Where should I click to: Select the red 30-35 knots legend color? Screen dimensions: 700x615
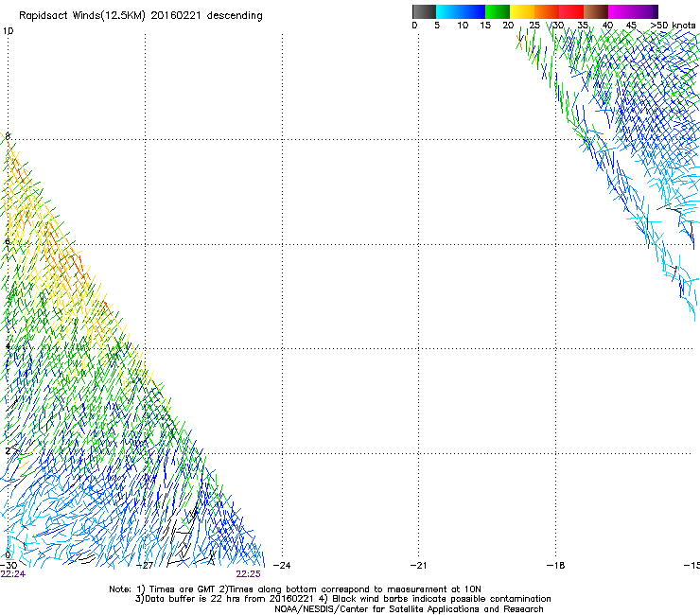tap(571, 11)
